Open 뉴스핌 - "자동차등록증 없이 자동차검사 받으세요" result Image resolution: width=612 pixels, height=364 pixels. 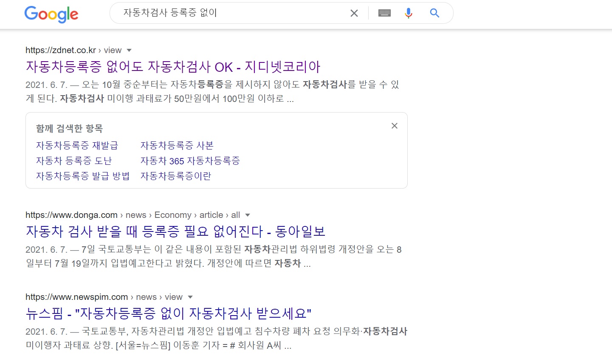169,313
